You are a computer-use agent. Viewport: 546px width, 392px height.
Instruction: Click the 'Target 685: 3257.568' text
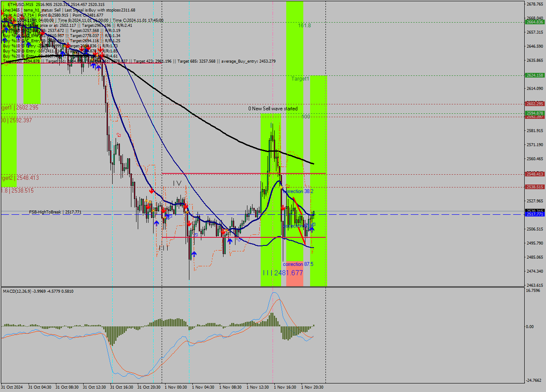pos(197,61)
